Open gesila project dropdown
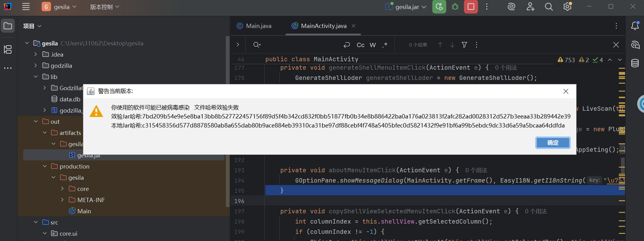The image size is (644, 241). point(59,7)
